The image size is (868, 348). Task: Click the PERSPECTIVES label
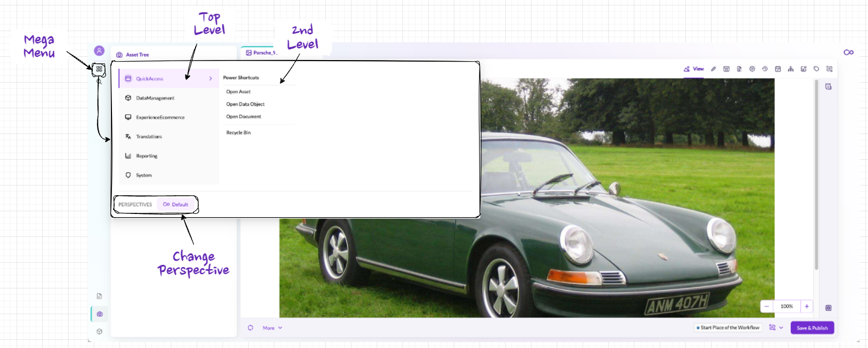(135, 204)
